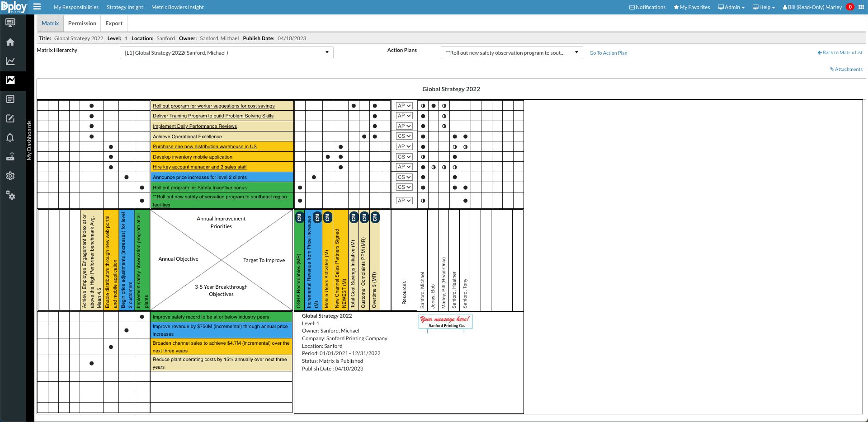The height and width of the screenshot is (422, 868).
Task: Click the hamburger menu icon
Action: tap(37, 7)
